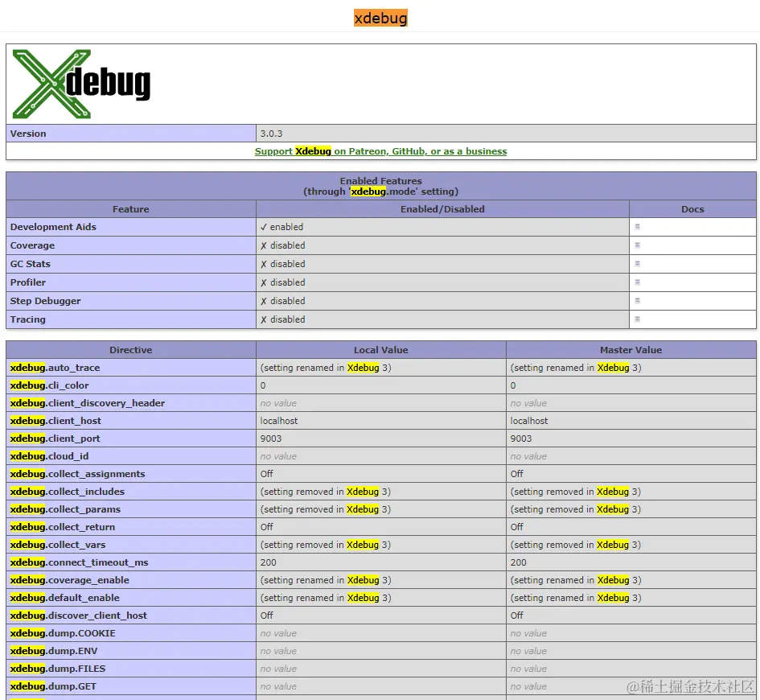Click disabled status in GC Stats row
760x700 pixels.
282,264
